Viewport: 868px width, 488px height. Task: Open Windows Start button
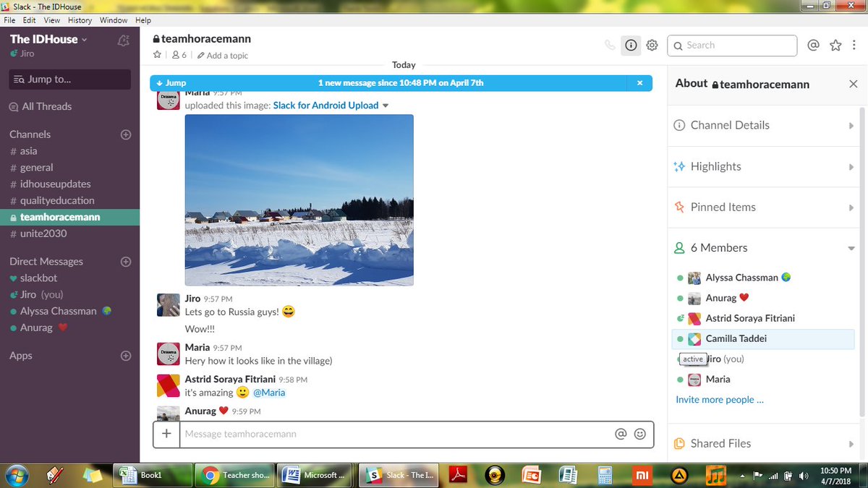click(16, 475)
